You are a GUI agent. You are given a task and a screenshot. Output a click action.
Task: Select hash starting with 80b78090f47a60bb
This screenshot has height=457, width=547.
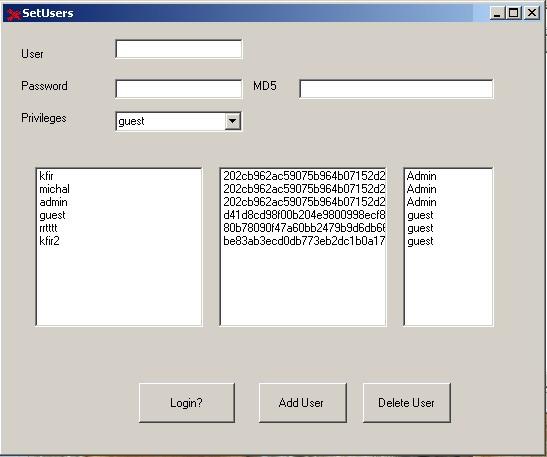(x=303, y=228)
